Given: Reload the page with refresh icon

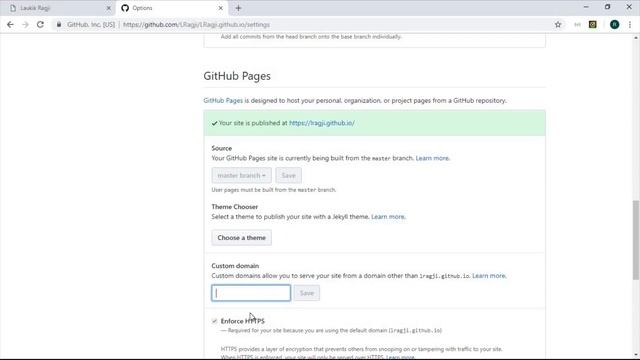Looking at the screenshot, I should click(40, 24).
